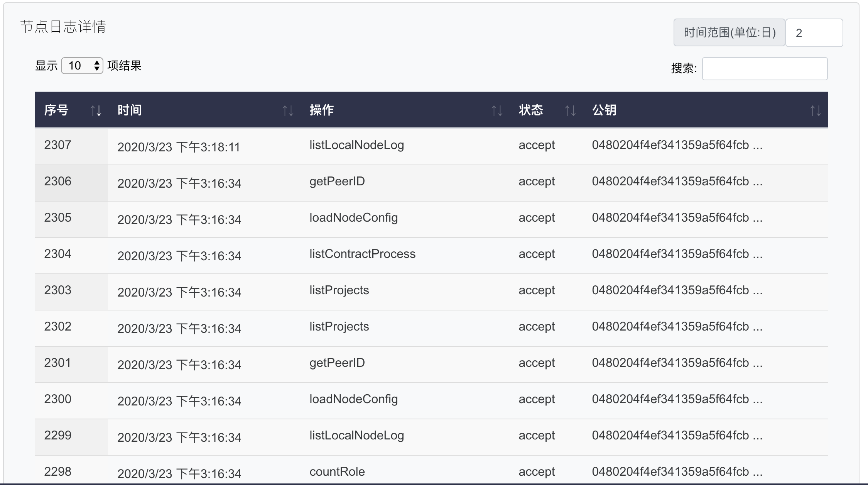Click the 时间范围(单位:日) button

[730, 32]
